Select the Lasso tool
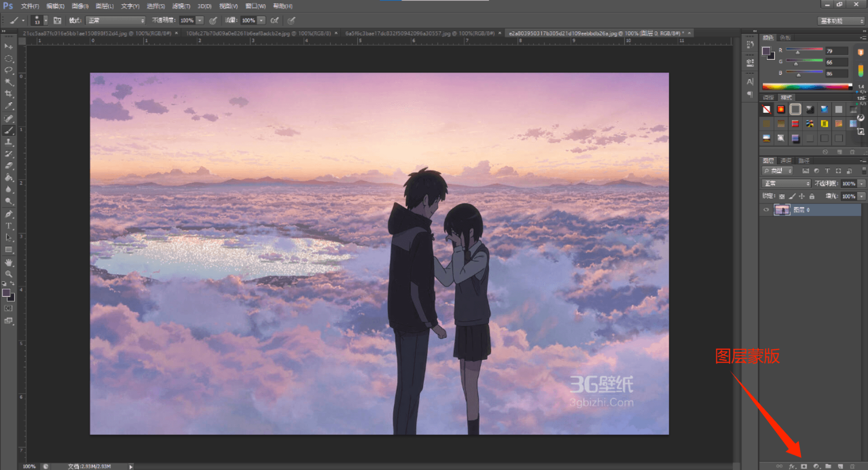This screenshot has width=868, height=470. coord(9,70)
